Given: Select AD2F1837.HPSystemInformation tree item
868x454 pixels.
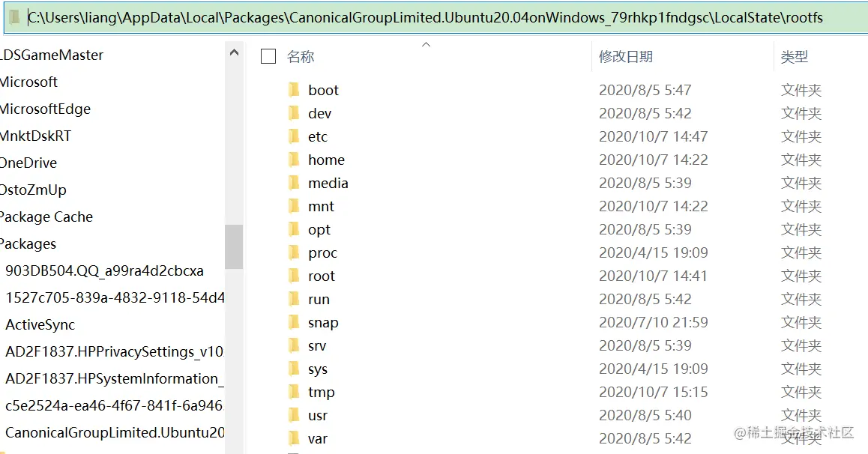Looking at the screenshot, I should 114,379.
